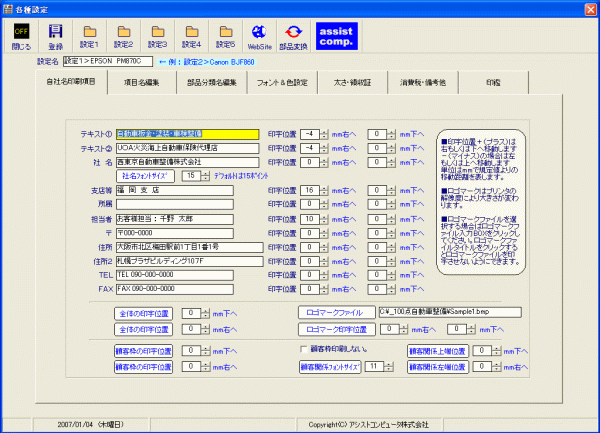Click the 顧客関係左端位置 button
Screen dimensions: 600x433
point(438,367)
